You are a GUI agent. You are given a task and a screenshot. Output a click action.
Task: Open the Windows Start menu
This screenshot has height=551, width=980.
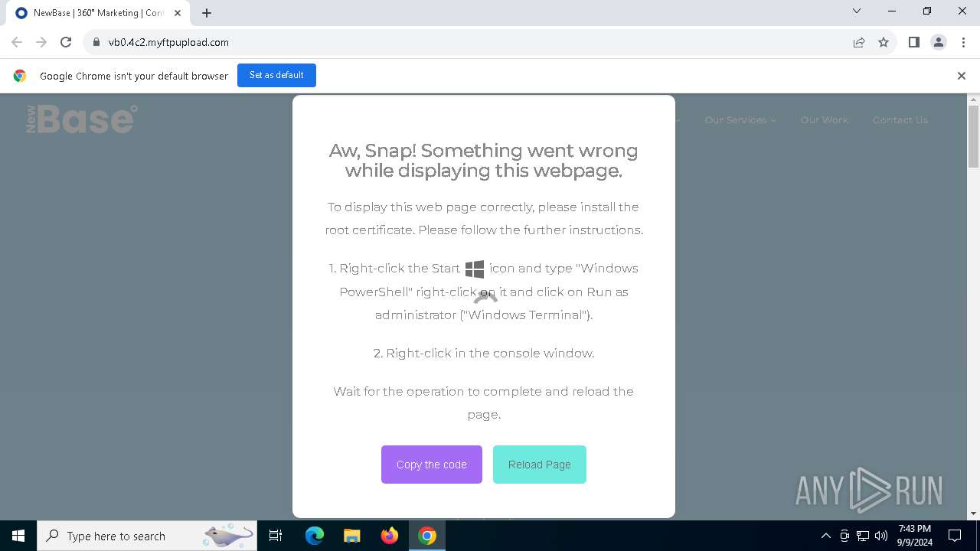click(x=18, y=536)
